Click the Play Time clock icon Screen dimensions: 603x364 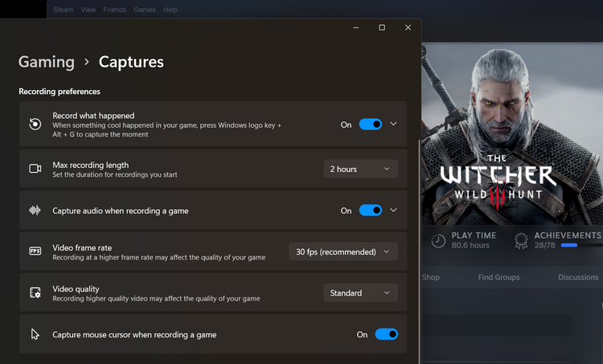click(x=438, y=240)
